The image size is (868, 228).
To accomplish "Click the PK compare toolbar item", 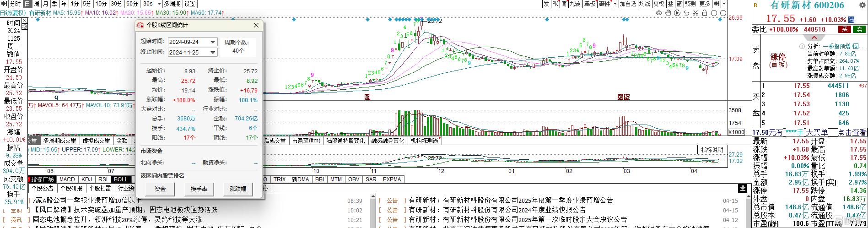I will coord(555,4).
